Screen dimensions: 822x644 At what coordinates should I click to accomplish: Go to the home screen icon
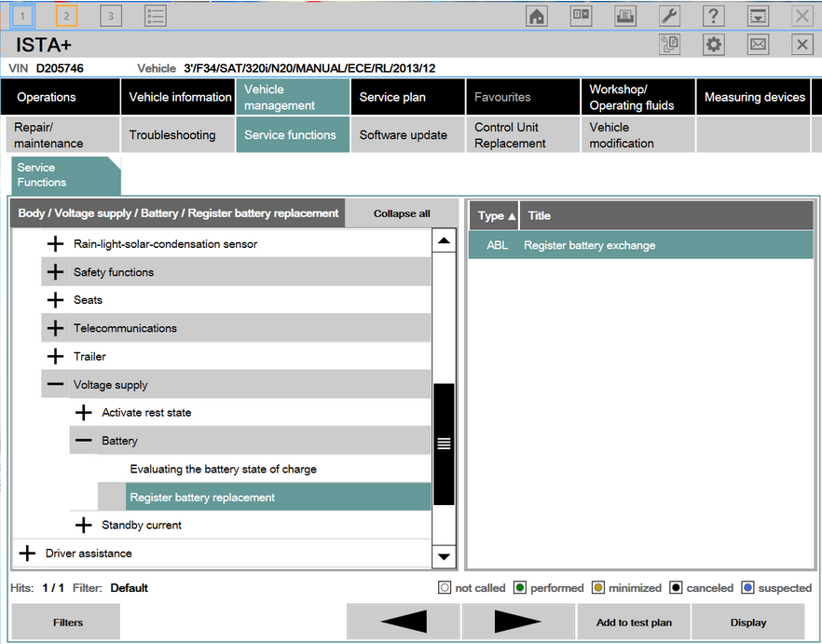point(537,16)
